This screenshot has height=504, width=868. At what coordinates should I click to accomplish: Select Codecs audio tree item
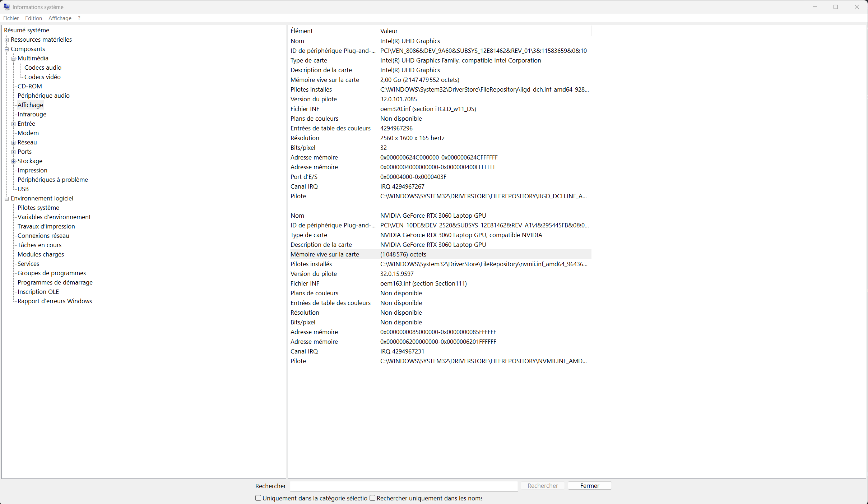(43, 68)
